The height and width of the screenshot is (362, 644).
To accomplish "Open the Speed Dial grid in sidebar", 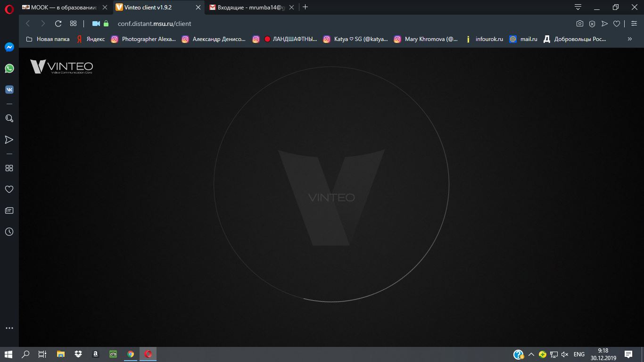I will click(x=9, y=168).
